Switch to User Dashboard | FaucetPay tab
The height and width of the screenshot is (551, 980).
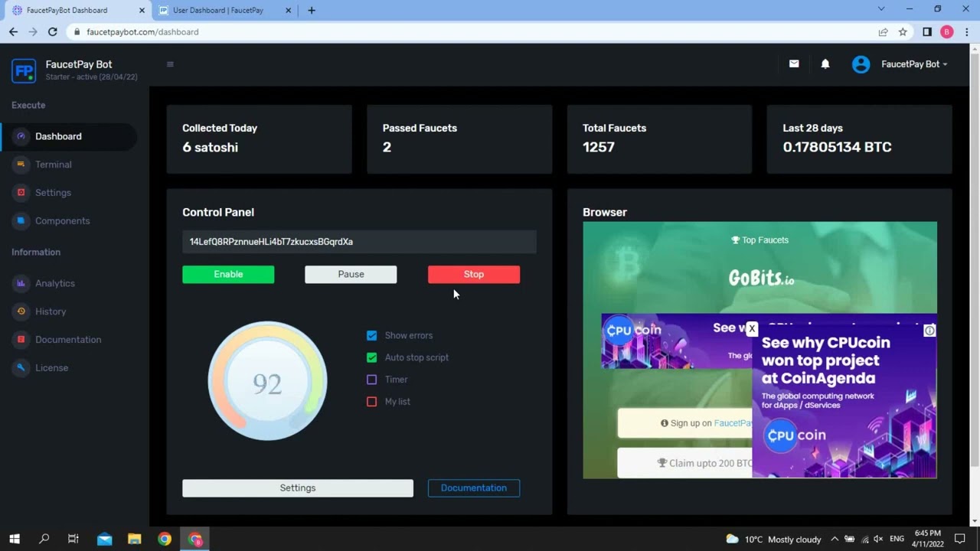[x=225, y=11]
